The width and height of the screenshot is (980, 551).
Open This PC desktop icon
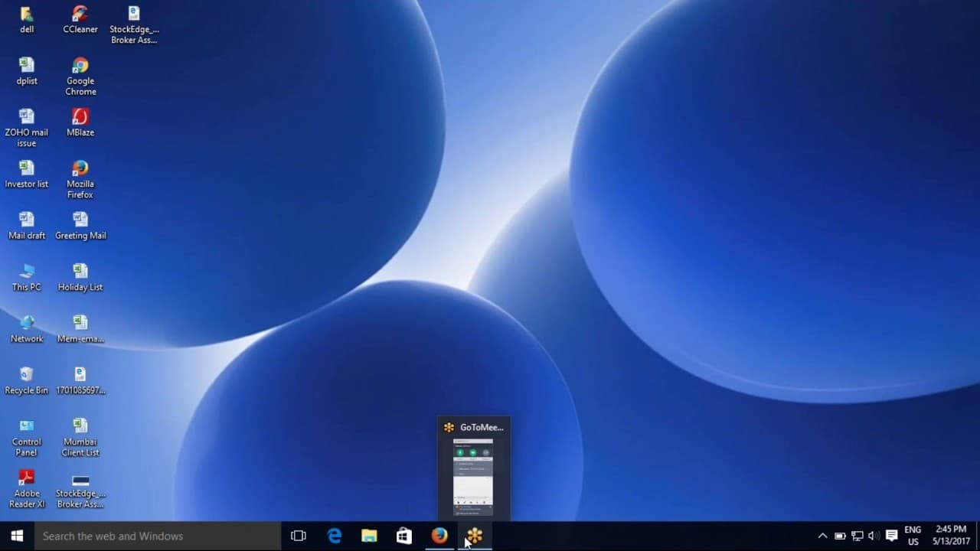[27, 277]
